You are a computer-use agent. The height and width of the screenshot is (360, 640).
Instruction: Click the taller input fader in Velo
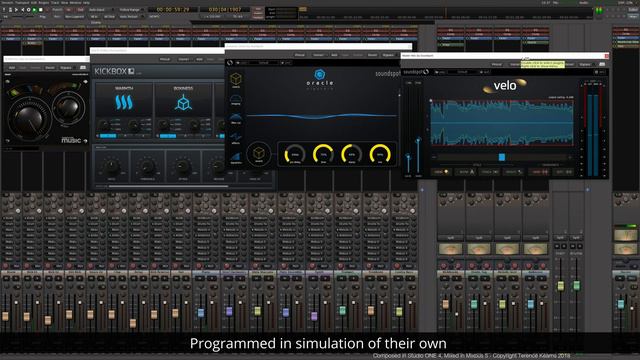pyautogui.click(x=418, y=141)
